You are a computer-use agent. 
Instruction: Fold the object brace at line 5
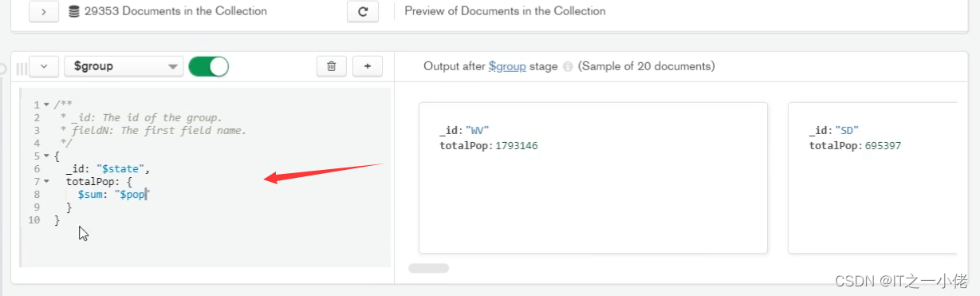click(x=46, y=156)
